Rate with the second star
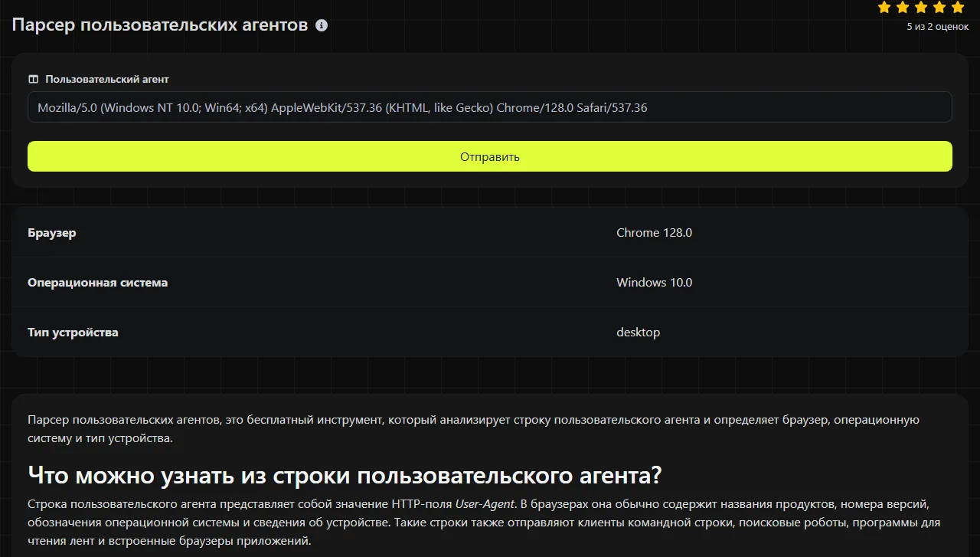This screenshot has width=980, height=557. (903, 8)
